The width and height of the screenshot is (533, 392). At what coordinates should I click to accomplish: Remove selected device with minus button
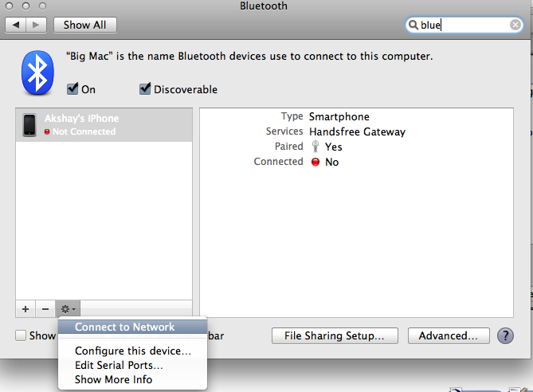(45, 309)
